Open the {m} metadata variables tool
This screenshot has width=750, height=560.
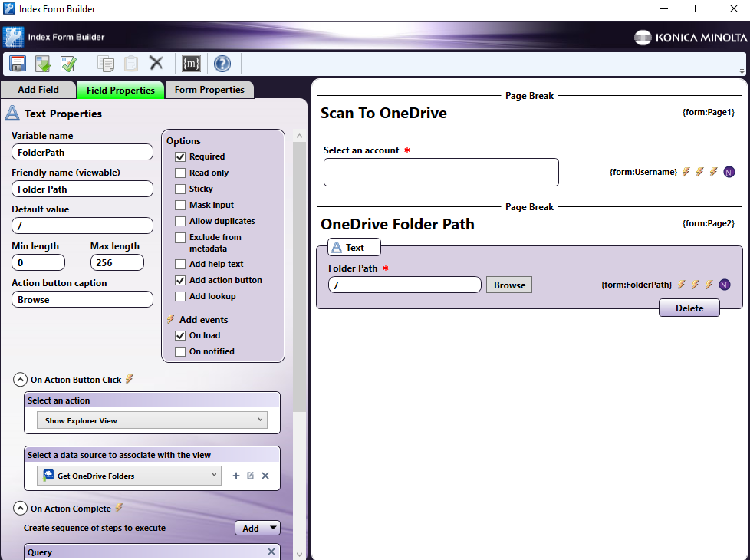(191, 64)
